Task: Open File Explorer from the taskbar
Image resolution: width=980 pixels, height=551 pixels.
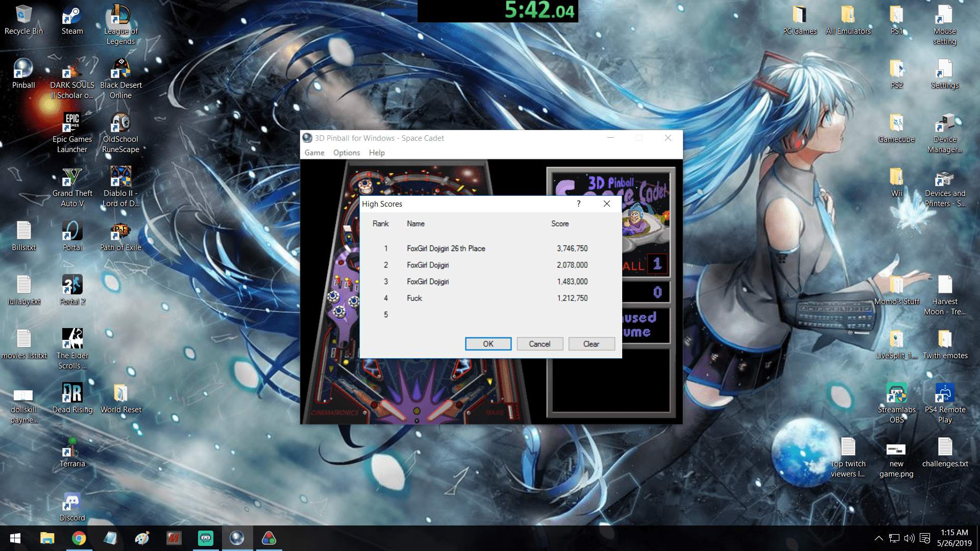Action: click(47, 538)
